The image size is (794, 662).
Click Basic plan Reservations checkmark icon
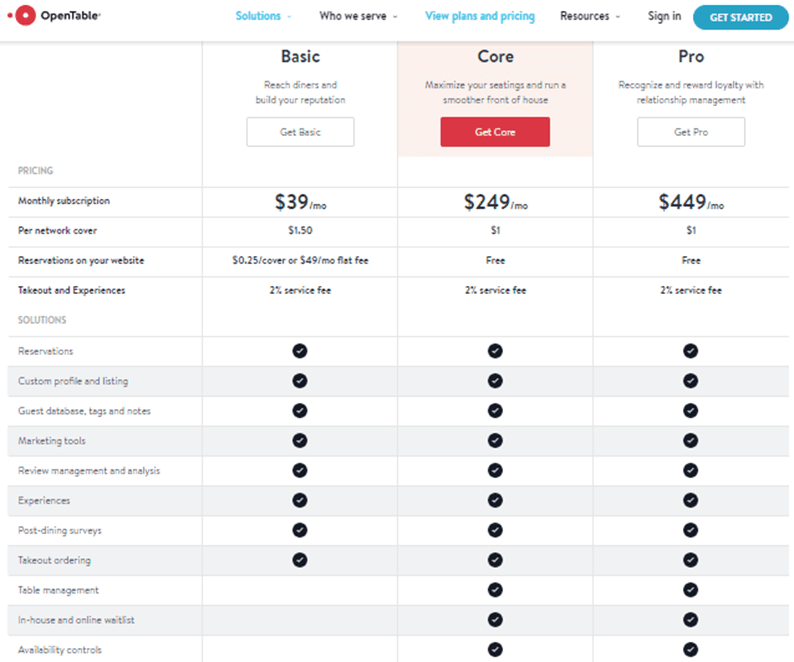pos(300,351)
